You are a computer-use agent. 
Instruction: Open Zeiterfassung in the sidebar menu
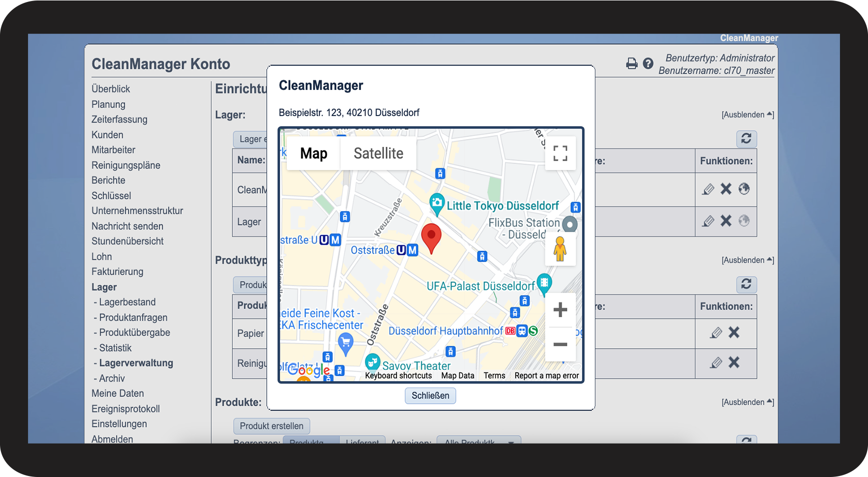pos(119,119)
